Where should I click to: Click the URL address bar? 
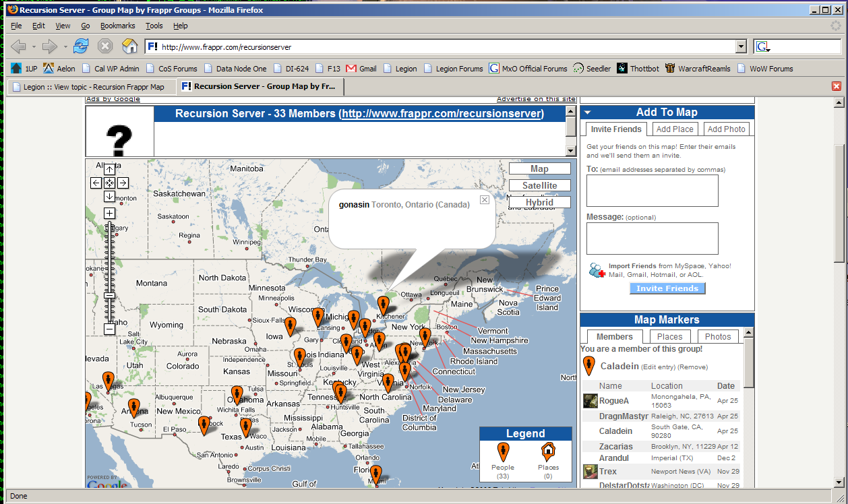441,47
